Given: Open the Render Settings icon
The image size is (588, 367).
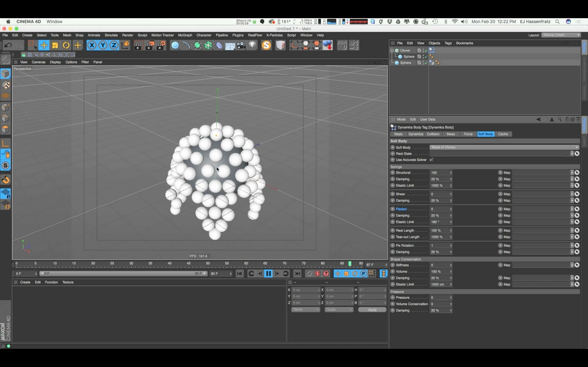Looking at the screenshot, I should click(x=161, y=45).
